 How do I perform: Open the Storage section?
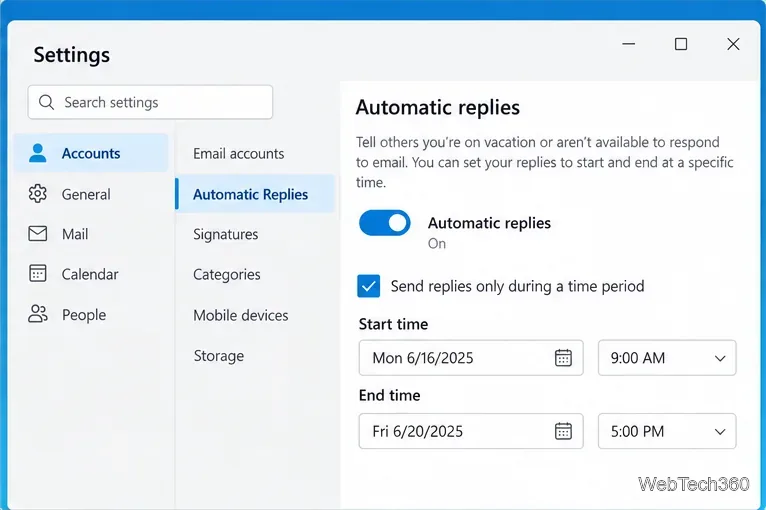tap(255, 356)
